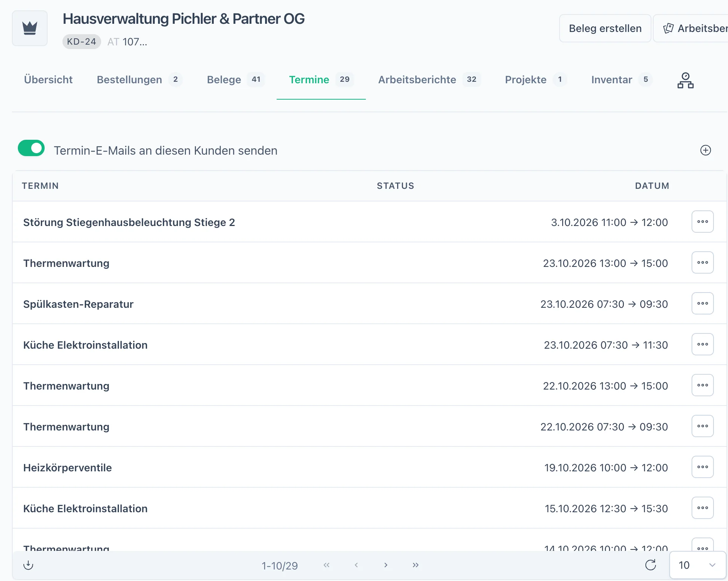Open the organization hierarchy icon tab
The image size is (728, 581).
[685, 80]
